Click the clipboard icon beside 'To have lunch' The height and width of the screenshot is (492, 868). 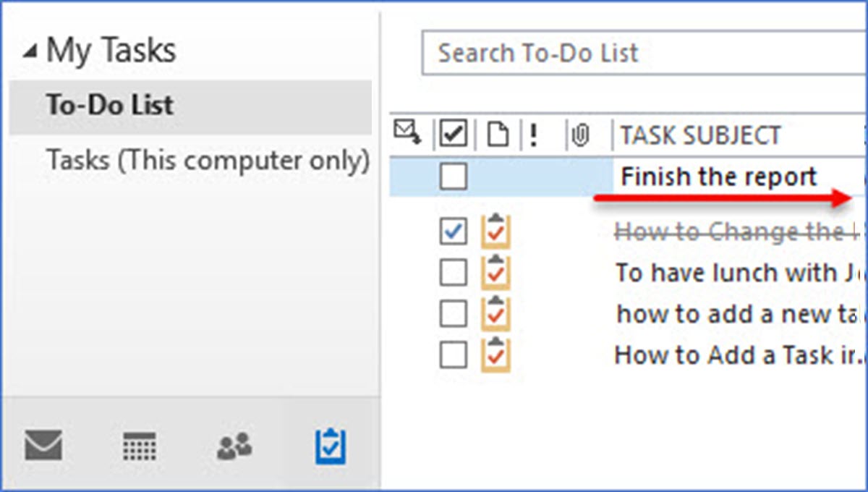(496, 273)
